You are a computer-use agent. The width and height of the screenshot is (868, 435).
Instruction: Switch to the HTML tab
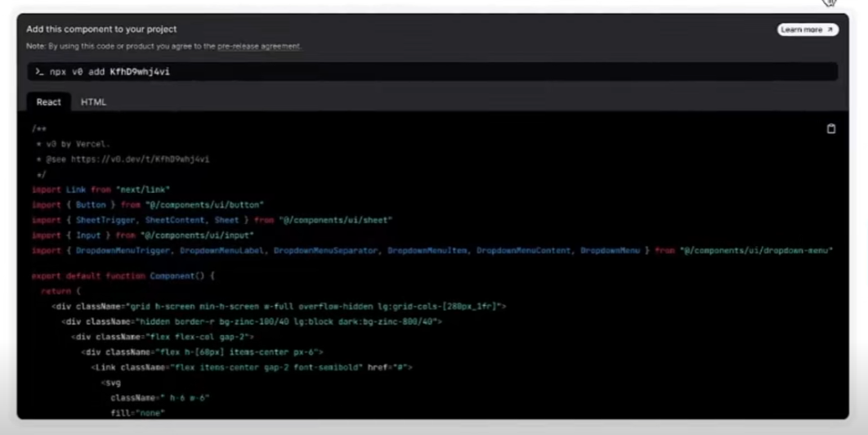(93, 102)
